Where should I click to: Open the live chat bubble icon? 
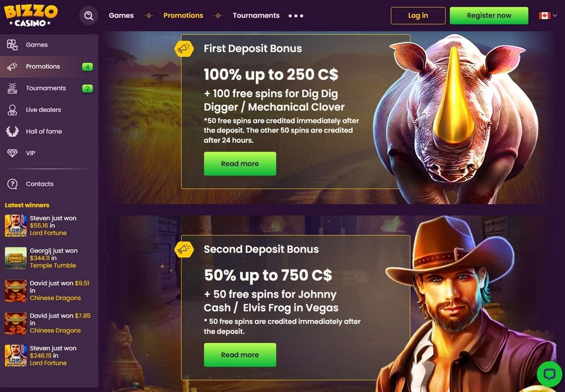click(549, 374)
